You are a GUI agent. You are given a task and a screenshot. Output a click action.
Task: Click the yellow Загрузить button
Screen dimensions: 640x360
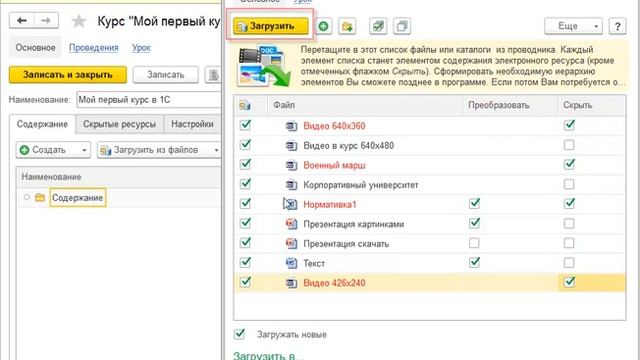tap(271, 26)
